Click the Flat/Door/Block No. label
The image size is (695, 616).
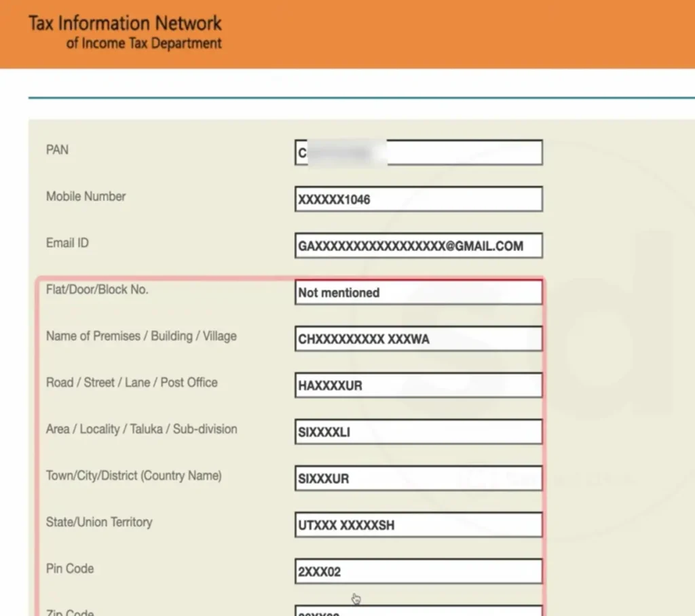(x=97, y=290)
